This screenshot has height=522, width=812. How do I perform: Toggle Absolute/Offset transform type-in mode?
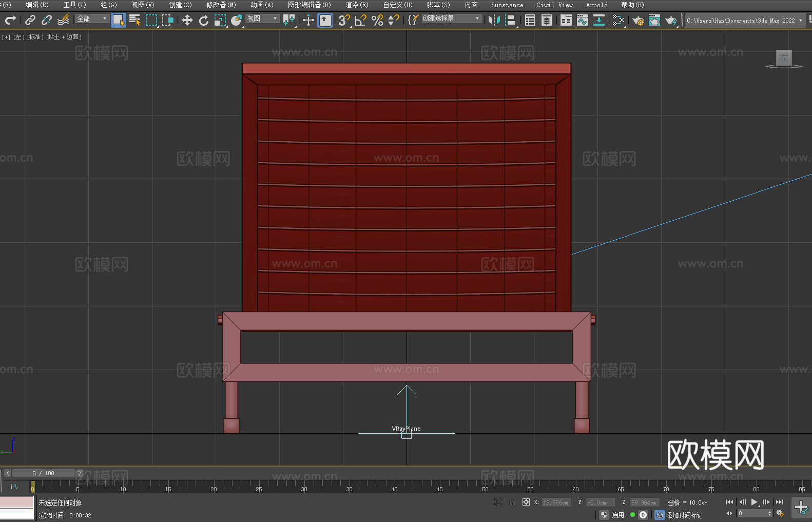(526, 502)
